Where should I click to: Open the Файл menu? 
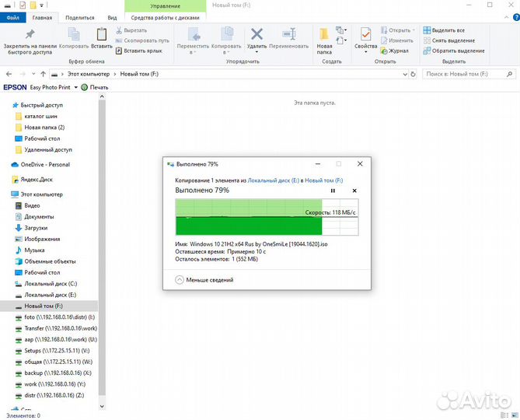click(x=13, y=17)
